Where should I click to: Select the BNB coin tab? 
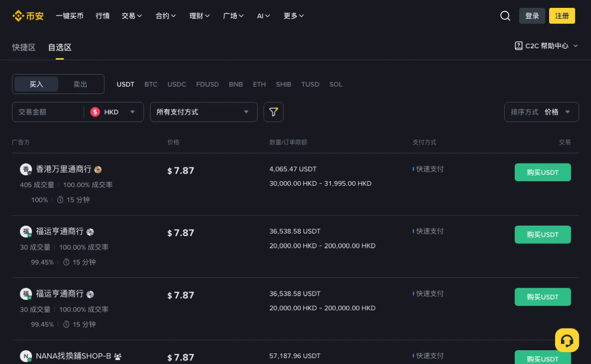pyautogui.click(x=236, y=84)
